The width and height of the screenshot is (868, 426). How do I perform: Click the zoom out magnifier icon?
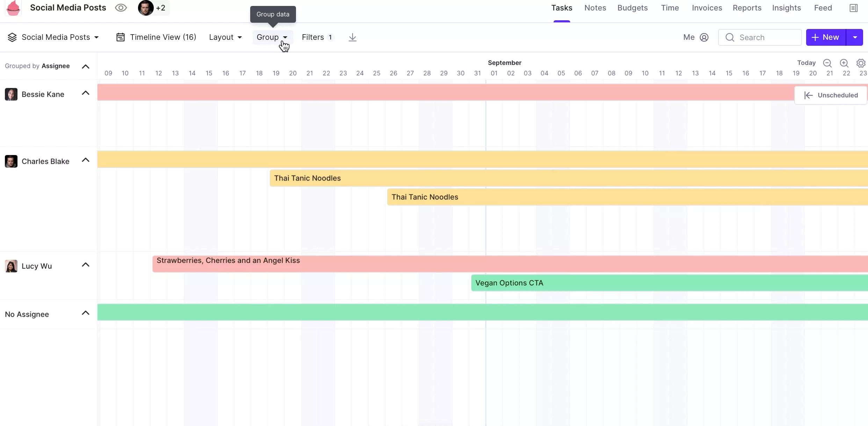[x=827, y=63]
